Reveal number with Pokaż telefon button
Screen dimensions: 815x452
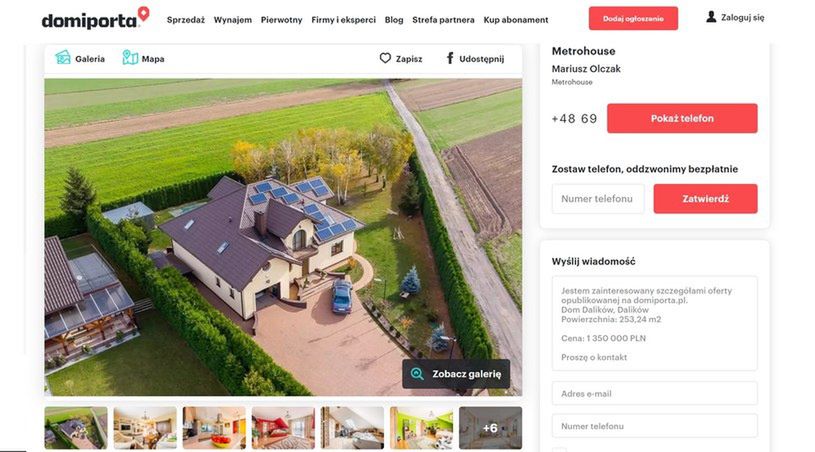click(x=682, y=118)
